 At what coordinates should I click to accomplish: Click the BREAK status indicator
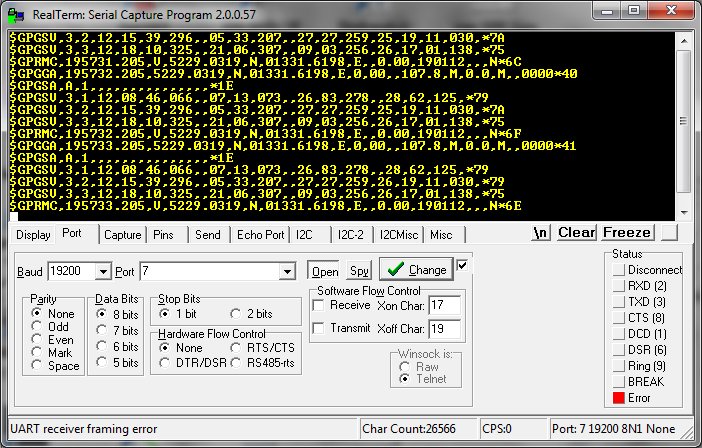(619, 382)
